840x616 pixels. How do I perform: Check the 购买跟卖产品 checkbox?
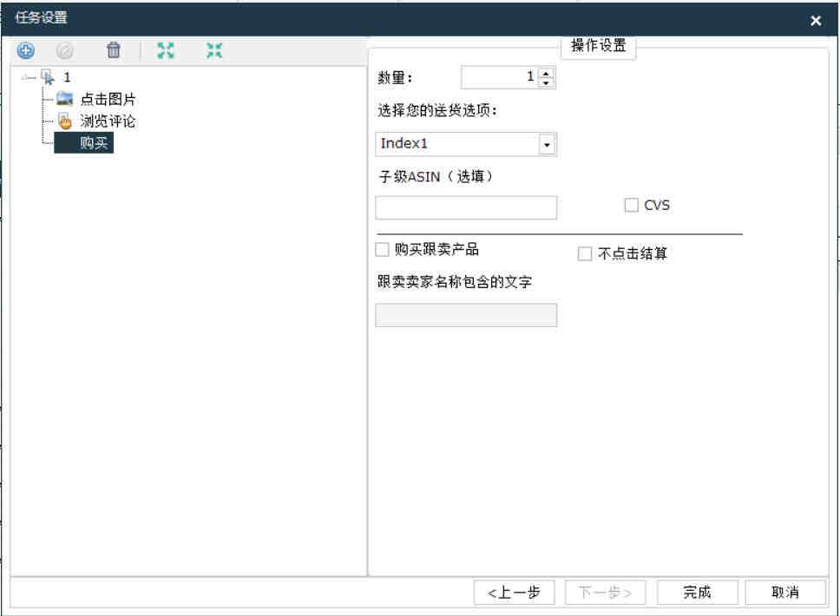(382, 250)
